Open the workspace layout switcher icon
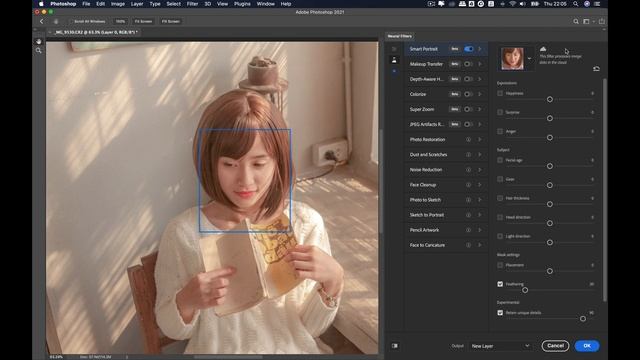 click(x=586, y=21)
